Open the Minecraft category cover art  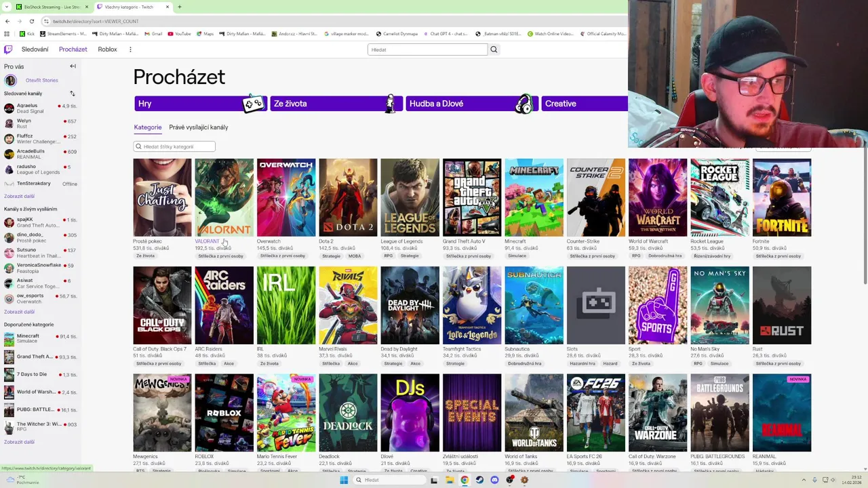tap(534, 197)
